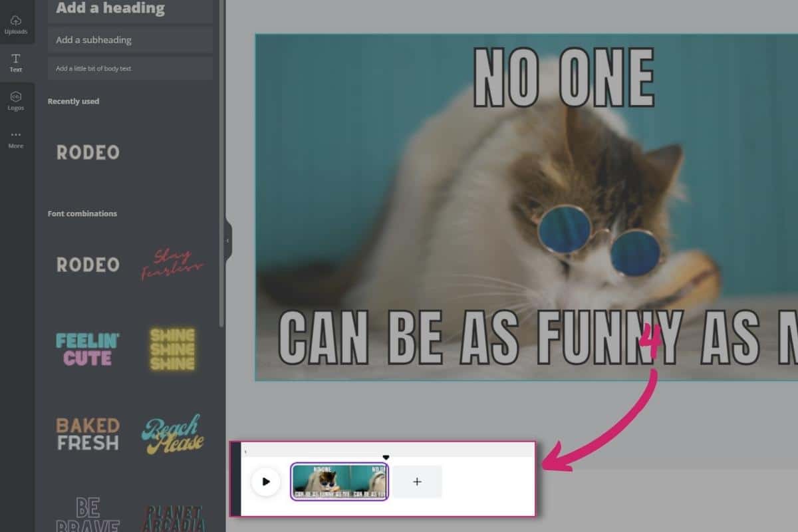The height and width of the screenshot is (532, 798).
Task: Choose the Beach Please font combination
Action: point(172,434)
